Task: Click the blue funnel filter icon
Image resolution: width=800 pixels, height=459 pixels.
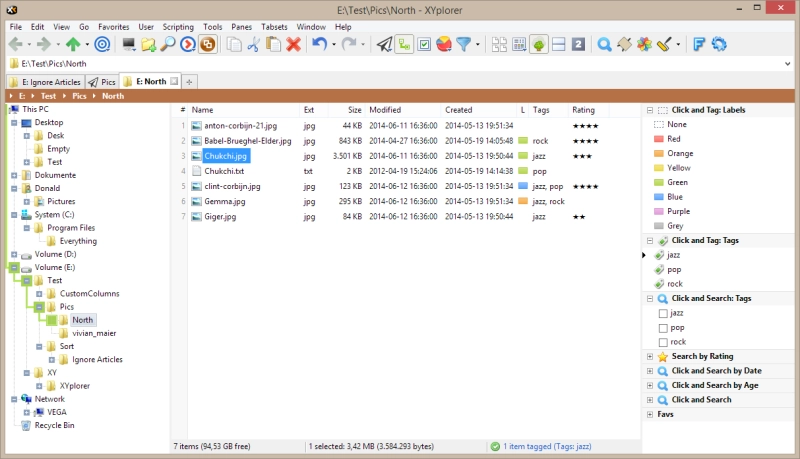Action: (464, 44)
